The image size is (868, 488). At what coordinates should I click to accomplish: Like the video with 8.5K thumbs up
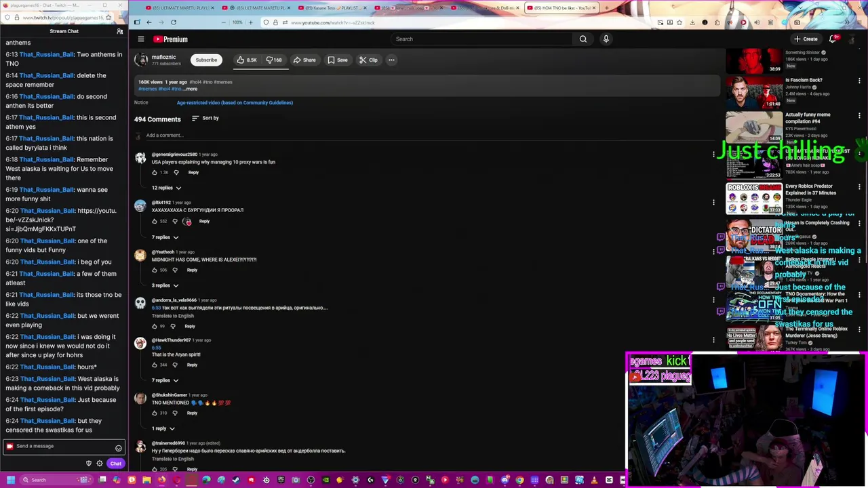point(246,60)
